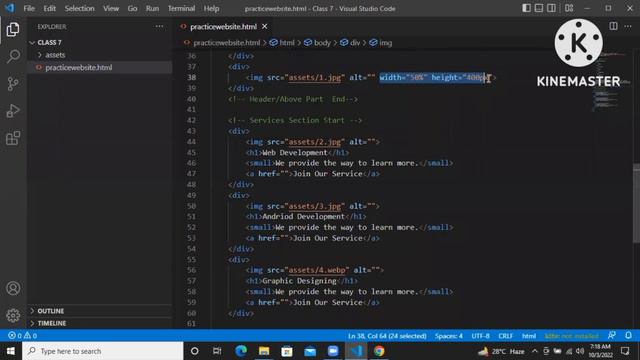Open the Run and Debug view

[x=13, y=111]
